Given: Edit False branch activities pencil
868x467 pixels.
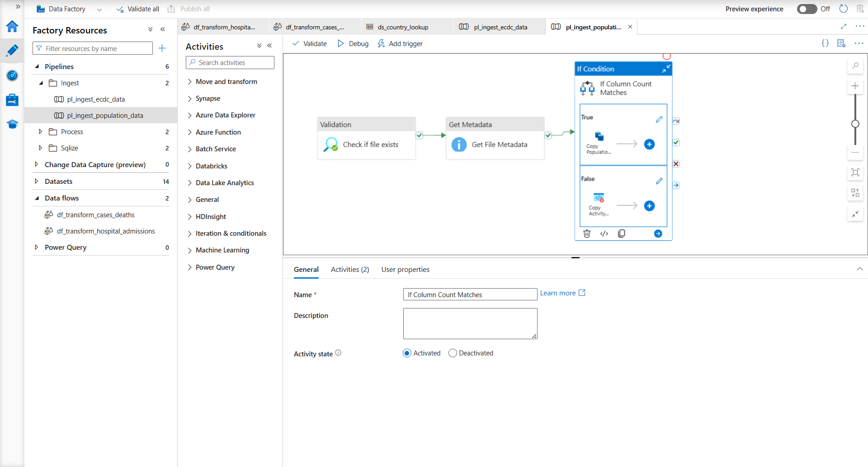Looking at the screenshot, I should click(x=659, y=181).
